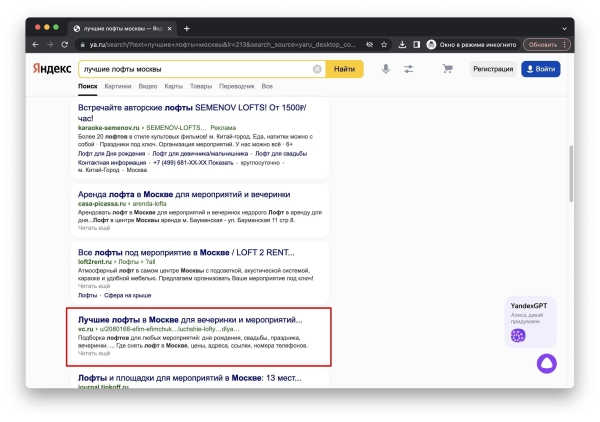
Task: Click the page vertical scrollbar
Action: click(x=571, y=174)
